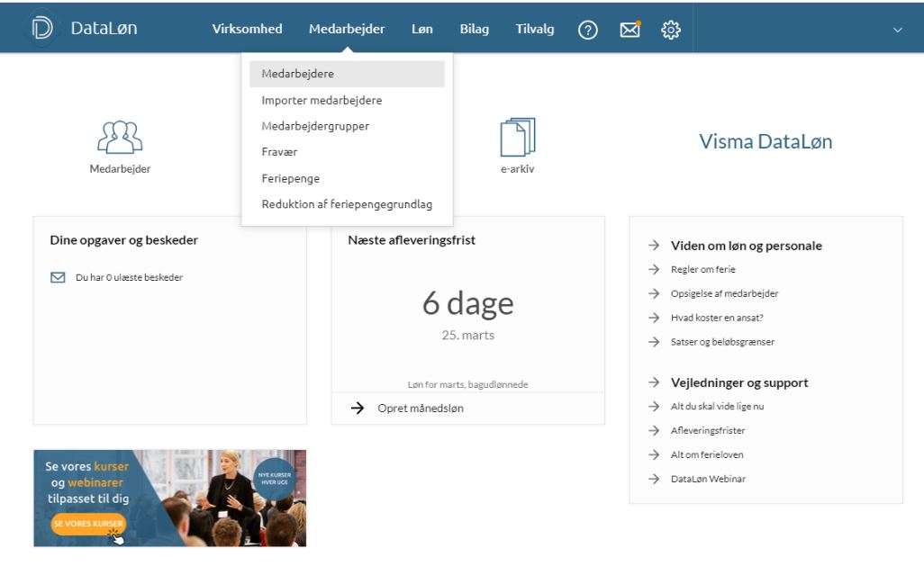The width and height of the screenshot is (924, 566).
Task: Open Du har 0 ulæste beskeder
Action: [129, 277]
